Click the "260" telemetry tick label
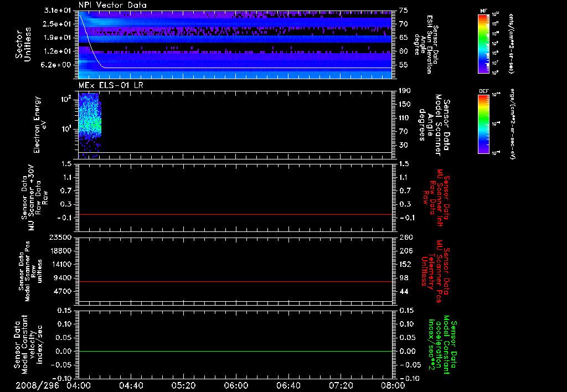Viewport: 567px width, 392px height. (x=406, y=237)
